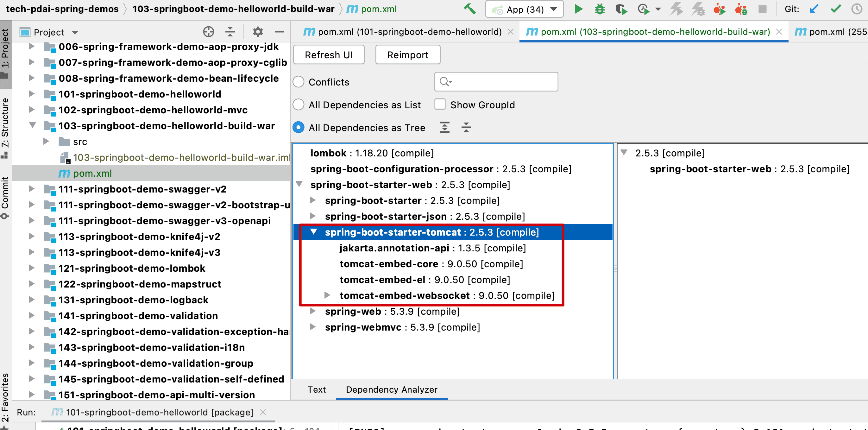Expand the 101-springboot-demo-helloworld folder
The image size is (868, 430).
coord(31,94)
